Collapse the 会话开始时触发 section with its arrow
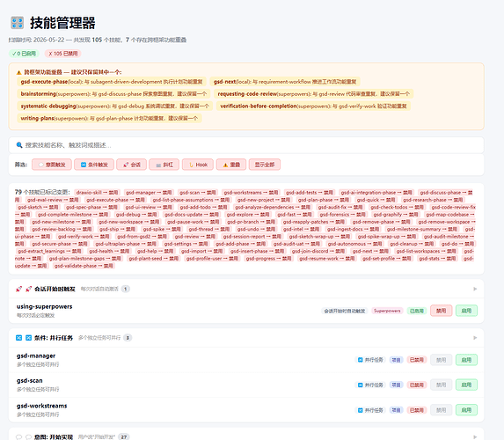Image resolution: width=504 pixels, height=440 pixels. click(x=475, y=289)
